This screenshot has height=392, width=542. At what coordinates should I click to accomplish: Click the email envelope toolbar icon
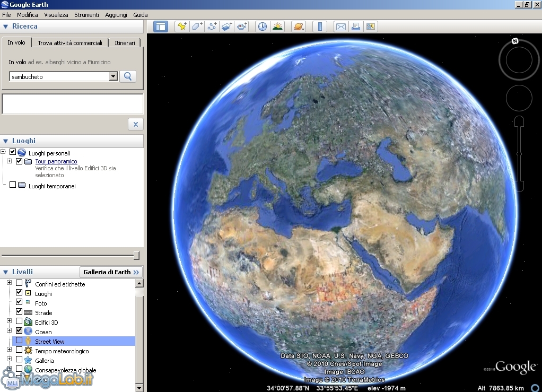tap(341, 27)
